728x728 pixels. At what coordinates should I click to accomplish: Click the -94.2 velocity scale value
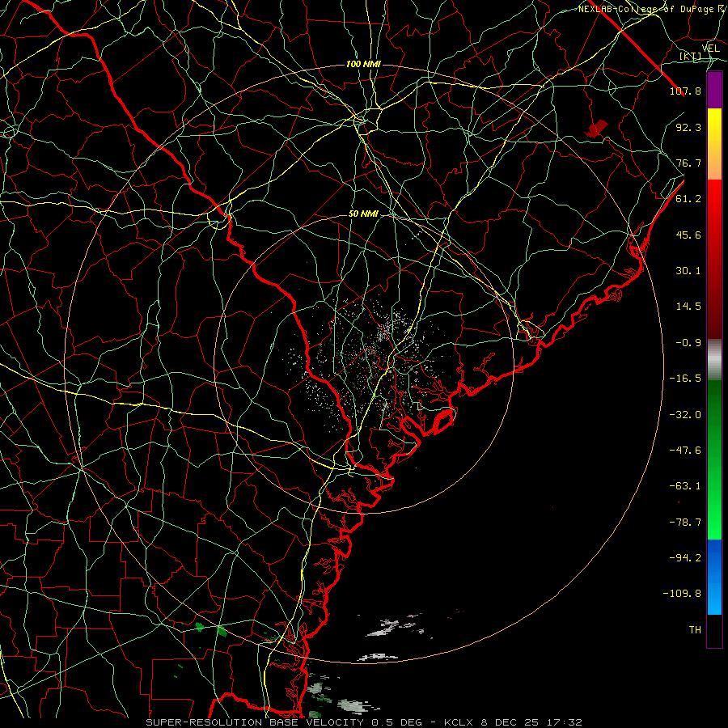[685, 558]
